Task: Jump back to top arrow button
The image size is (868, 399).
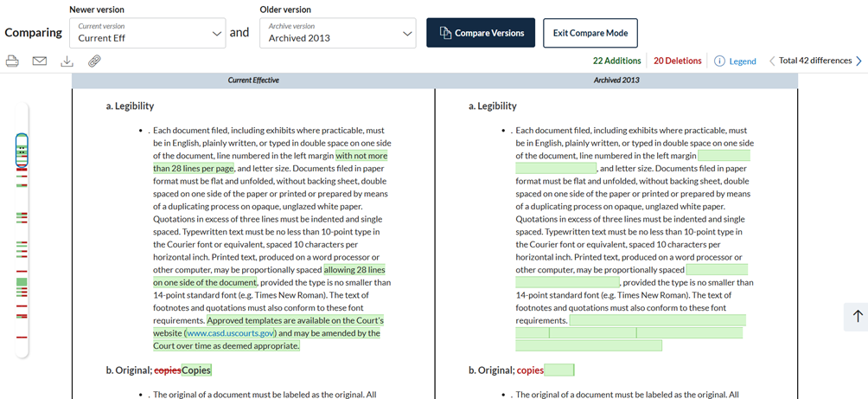Action: pos(858,317)
